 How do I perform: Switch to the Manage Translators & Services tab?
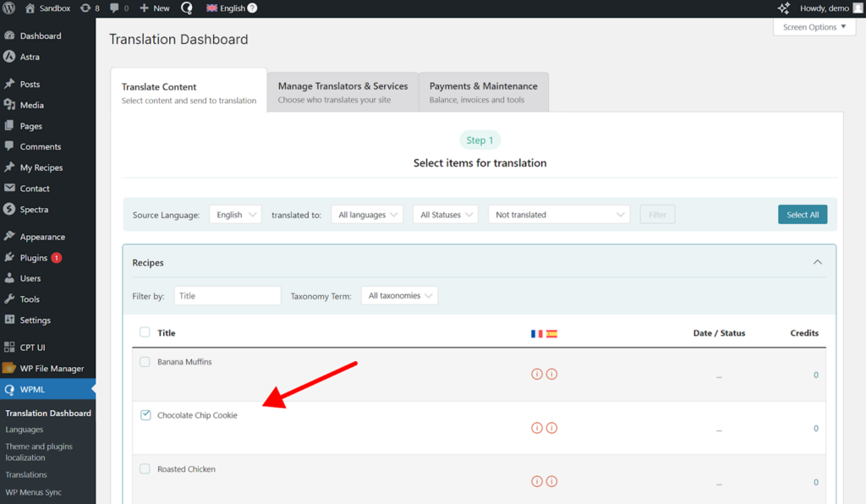(342, 91)
